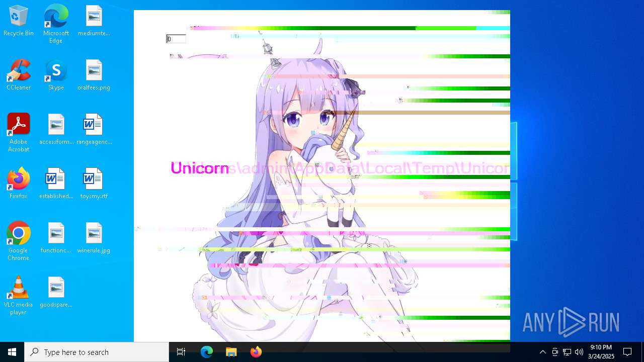Select the mediumte... image file
Image resolution: width=644 pixels, height=362 pixels.
(x=94, y=21)
